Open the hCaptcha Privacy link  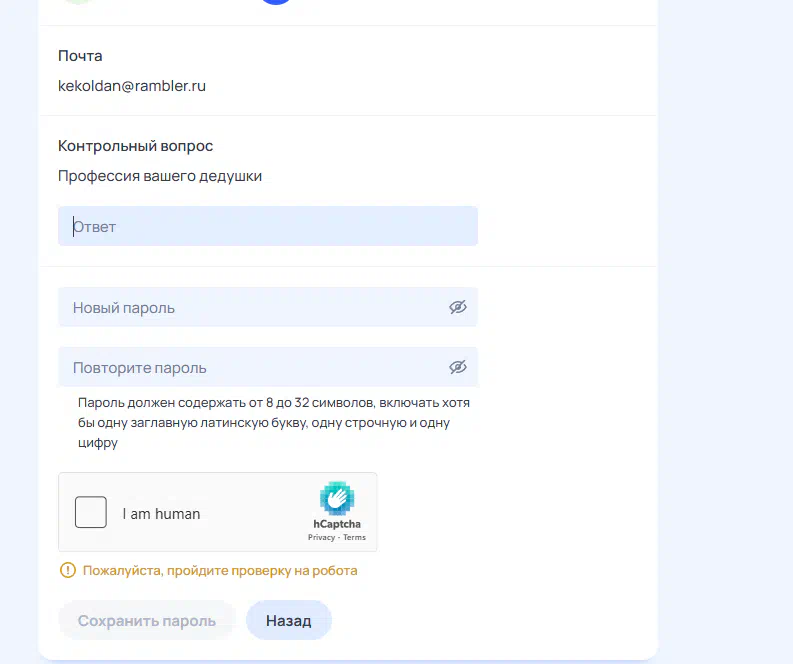coord(321,538)
